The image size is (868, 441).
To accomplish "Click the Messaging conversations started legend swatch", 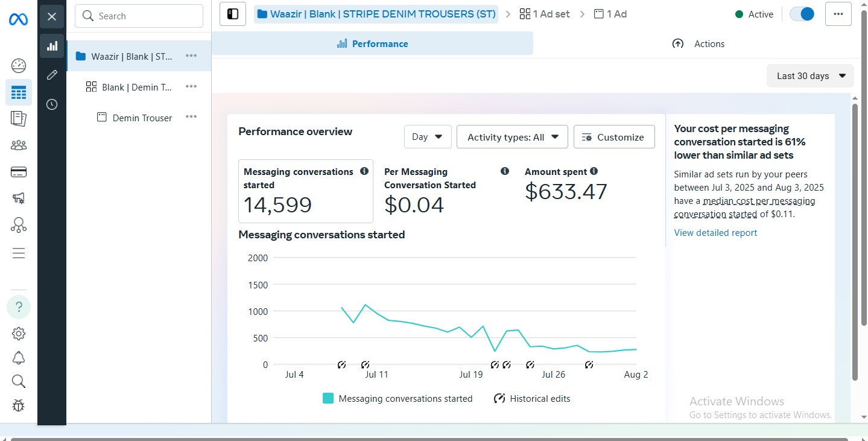I will (x=328, y=398).
